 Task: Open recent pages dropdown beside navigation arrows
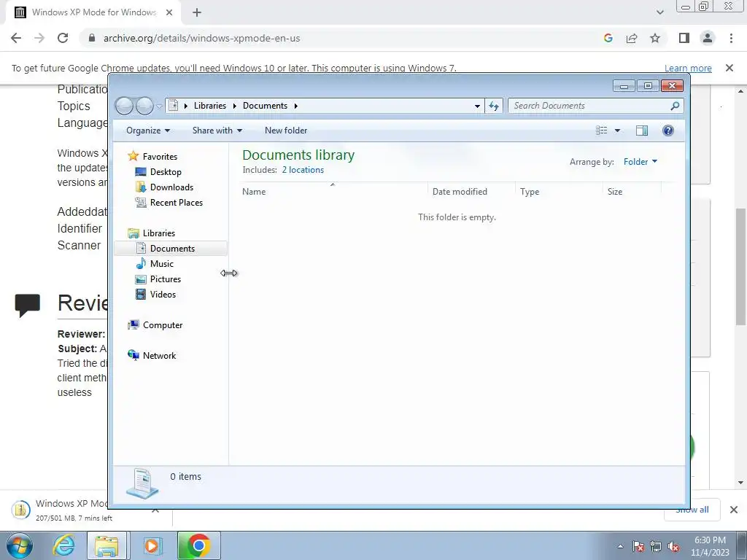159,106
